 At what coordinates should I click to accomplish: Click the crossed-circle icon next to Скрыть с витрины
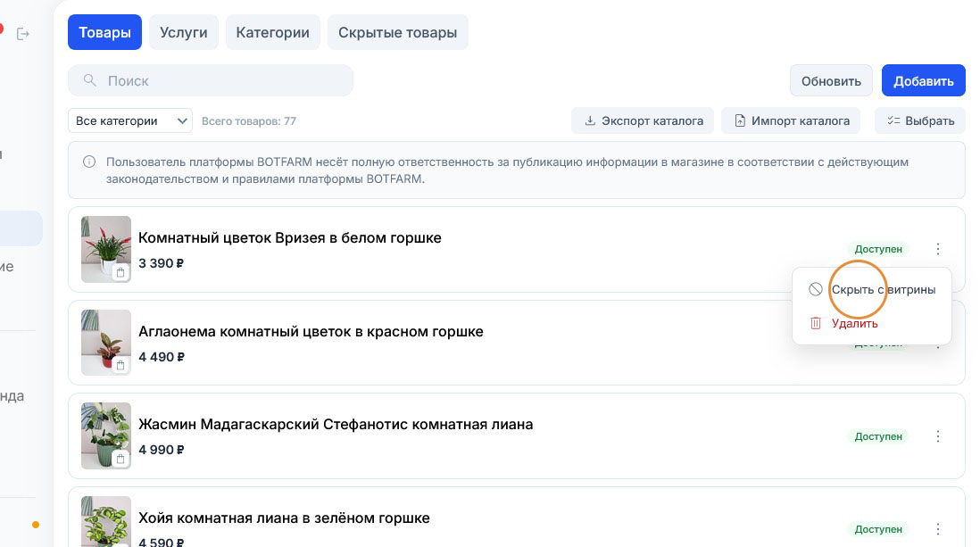[816, 289]
